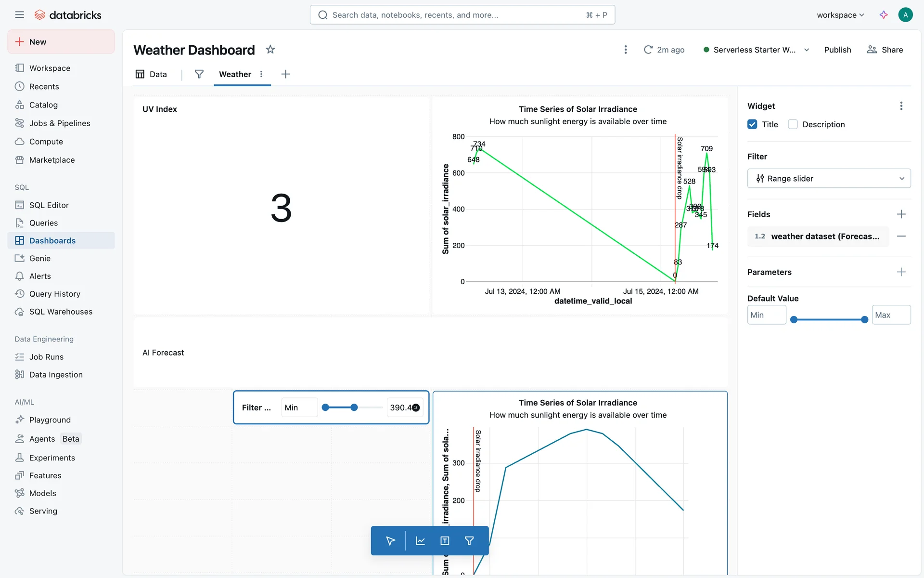Expand the workspace switcher dropdown
Viewport: 924px width, 578px height.
point(840,15)
